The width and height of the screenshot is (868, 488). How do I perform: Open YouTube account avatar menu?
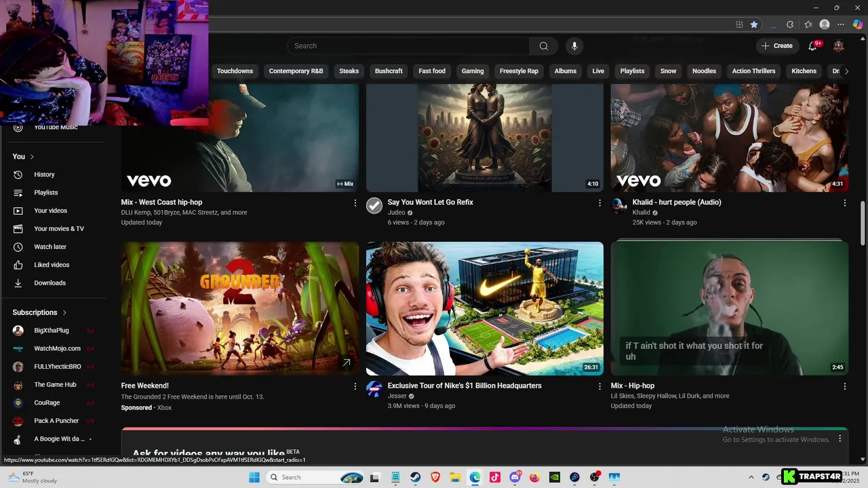[x=839, y=46]
